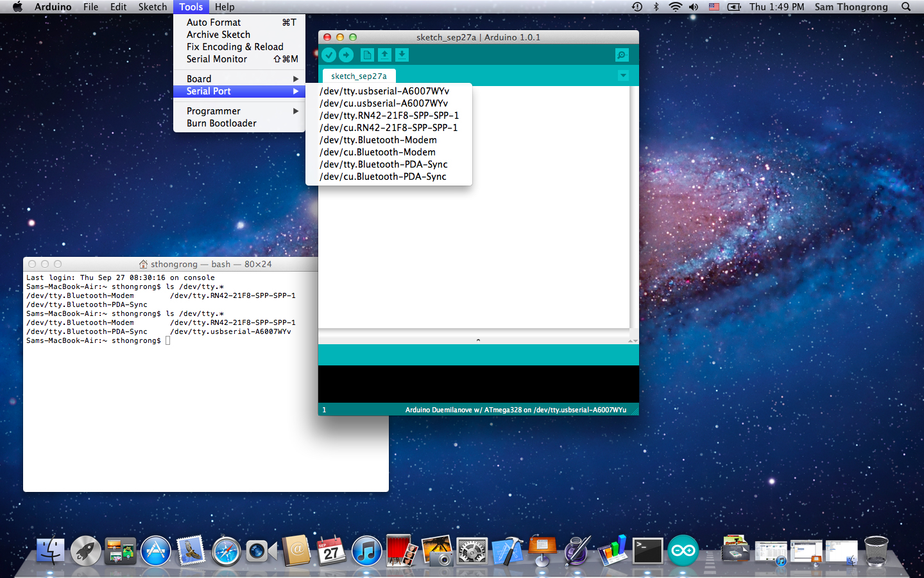
Task: Open Spotlight search magnifier
Action: pos(906,7)
